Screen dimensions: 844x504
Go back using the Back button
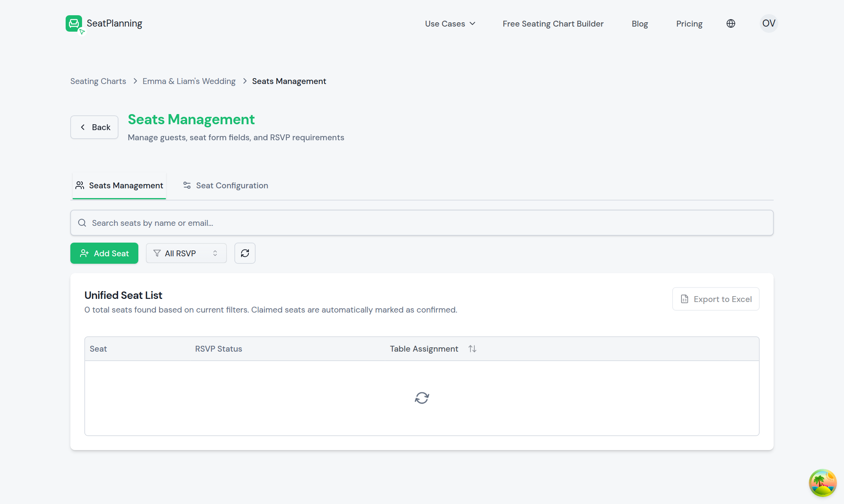[94, 127]
